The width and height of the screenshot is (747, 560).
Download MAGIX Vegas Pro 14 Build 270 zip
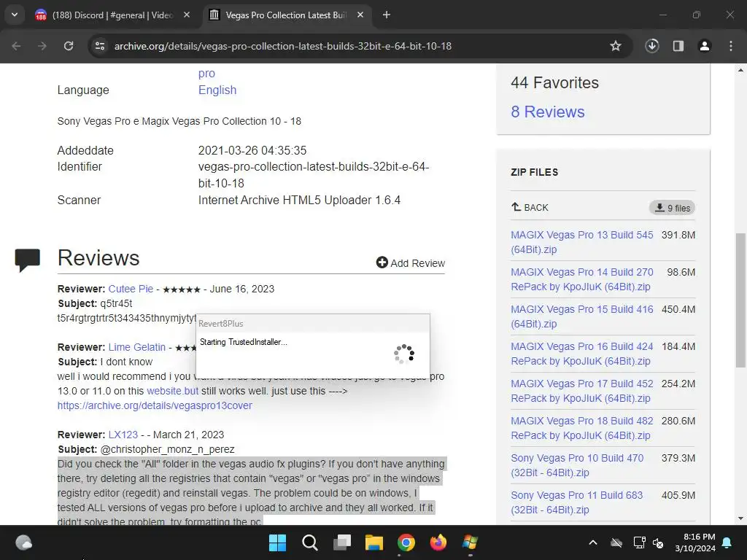581,279
